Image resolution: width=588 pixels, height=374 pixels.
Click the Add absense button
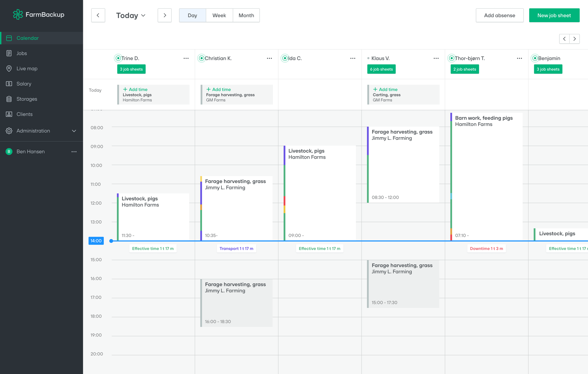[499, 15]
